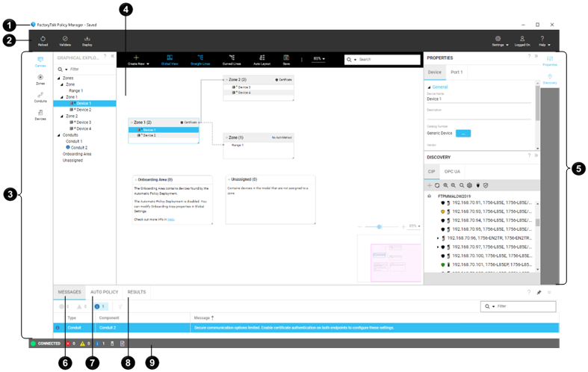
Task: Collapse the Zone 1 tree node
Action: click(62, 97)
